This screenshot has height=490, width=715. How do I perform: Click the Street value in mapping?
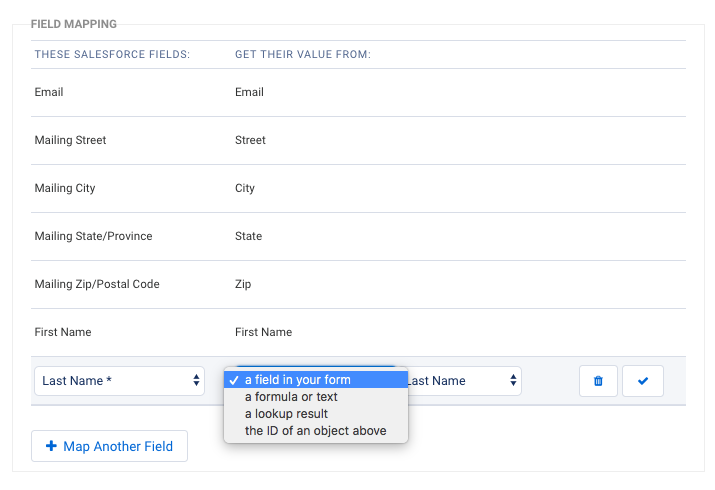(x=250, y=140)
